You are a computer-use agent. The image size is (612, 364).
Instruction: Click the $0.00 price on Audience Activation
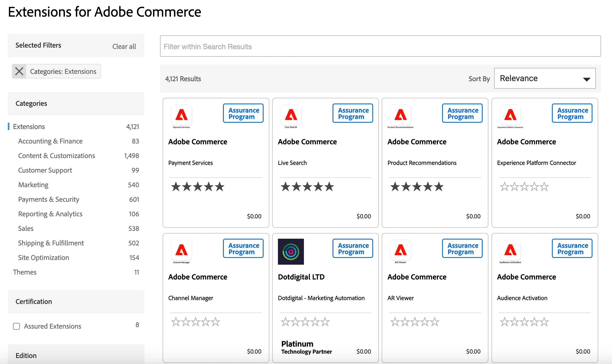(583, 352)
